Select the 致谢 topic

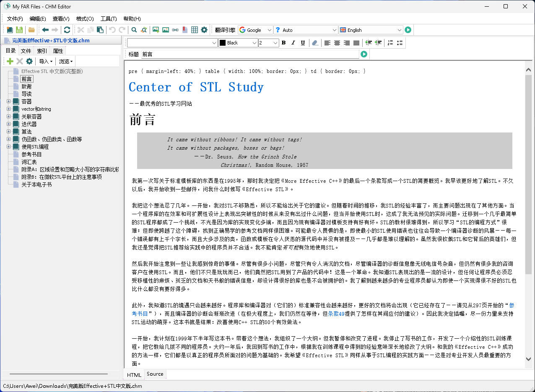coord(26,86)
